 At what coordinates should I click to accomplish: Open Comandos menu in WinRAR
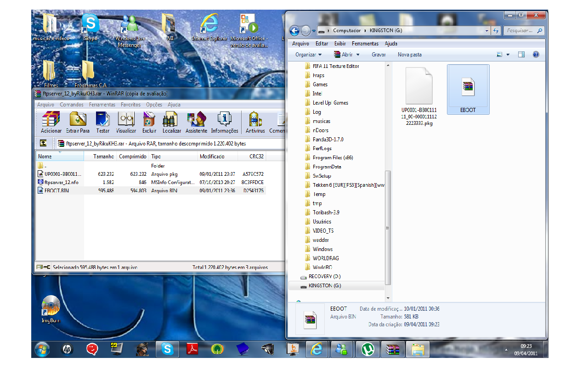point(71,105)
